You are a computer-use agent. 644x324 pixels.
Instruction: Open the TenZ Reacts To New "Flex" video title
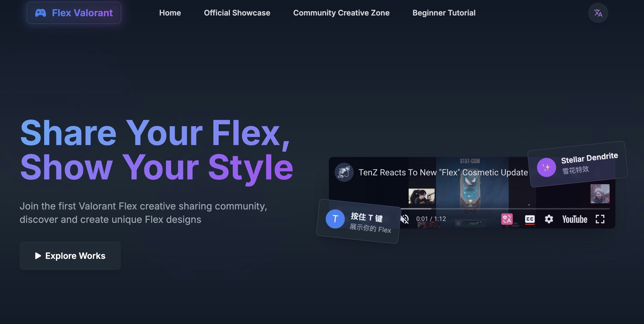(443, 172)
